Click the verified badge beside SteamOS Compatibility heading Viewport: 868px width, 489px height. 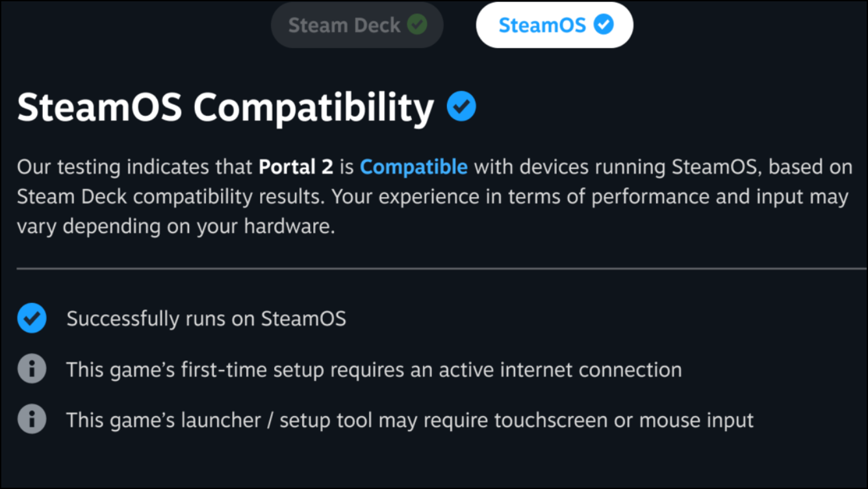pyautogui.click(x=461, y=106)
